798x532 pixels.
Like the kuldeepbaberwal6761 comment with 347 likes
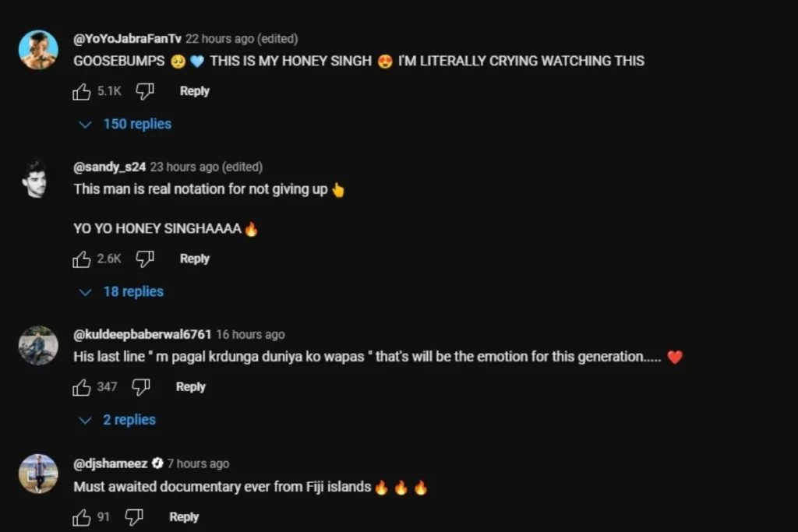pyautogui.click(x=81, y=387)
